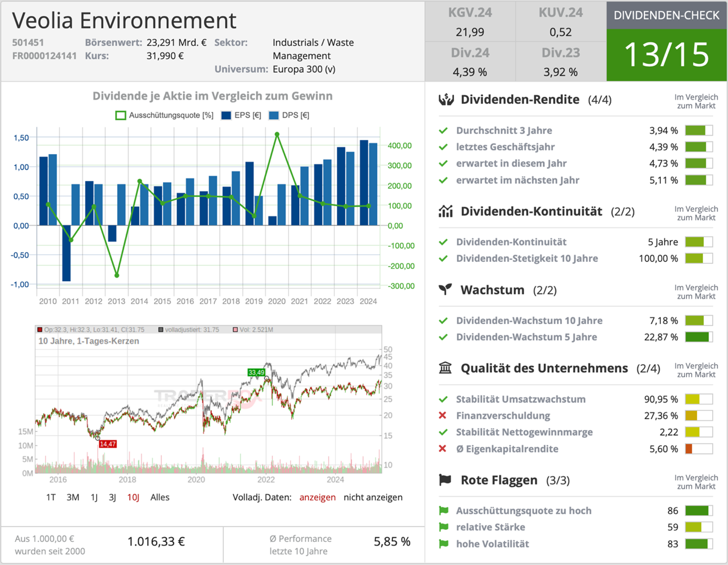
Task: Click the Universum value Europa 300 (v)
Action: pyautogui.click(x=304, y=69)
